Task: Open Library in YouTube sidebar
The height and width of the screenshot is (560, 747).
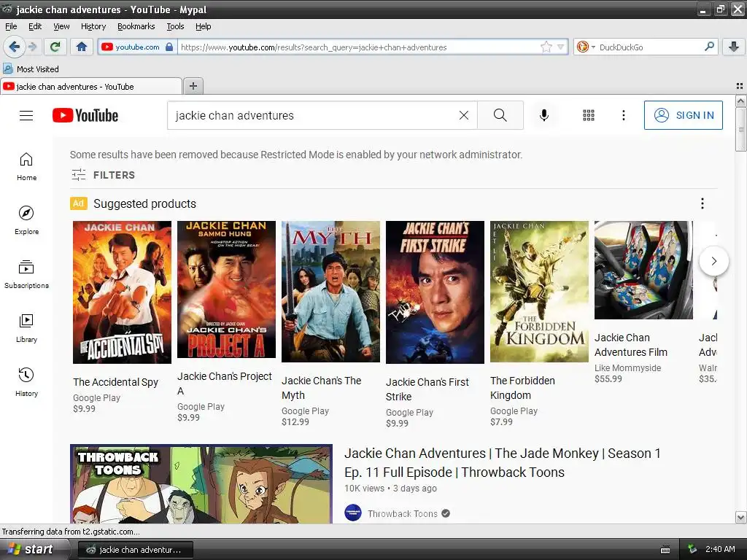Action: (x=26, y=328)
